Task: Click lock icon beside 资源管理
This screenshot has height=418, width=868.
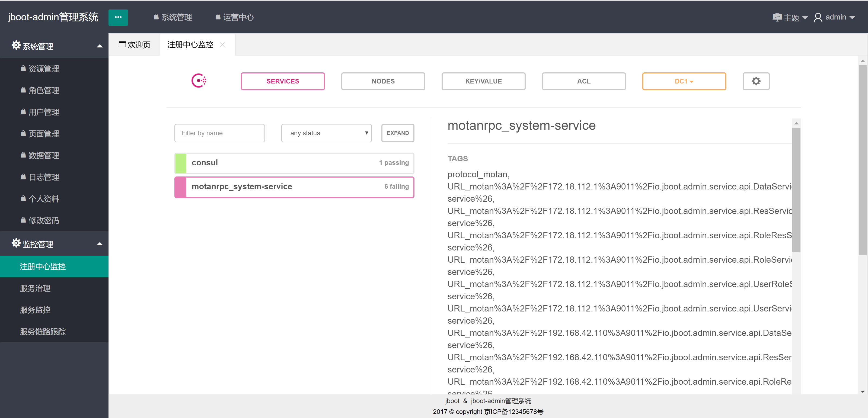Action: click(23, 69)
